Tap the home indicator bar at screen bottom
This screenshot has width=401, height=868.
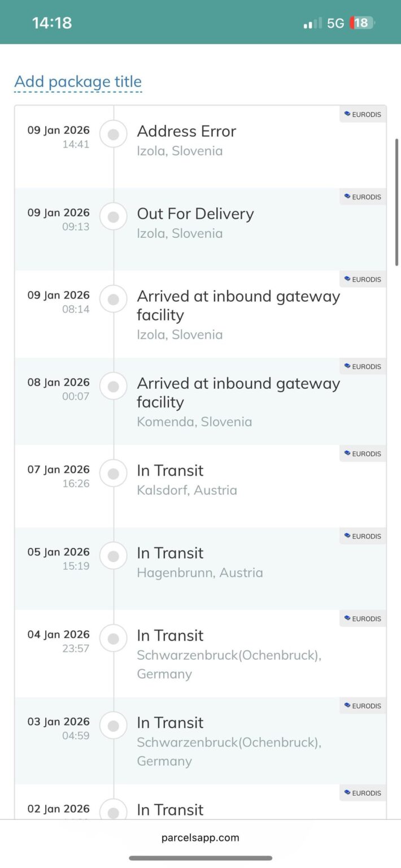200,857
